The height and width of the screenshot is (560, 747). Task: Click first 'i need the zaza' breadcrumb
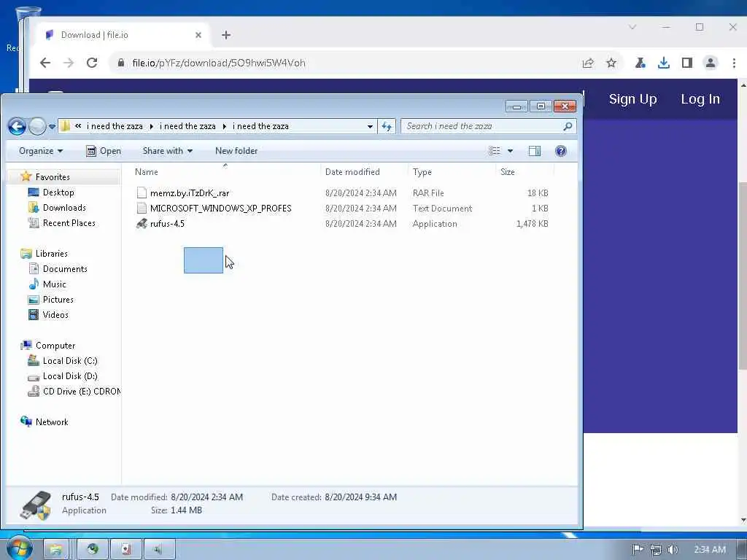pos(115,126)
